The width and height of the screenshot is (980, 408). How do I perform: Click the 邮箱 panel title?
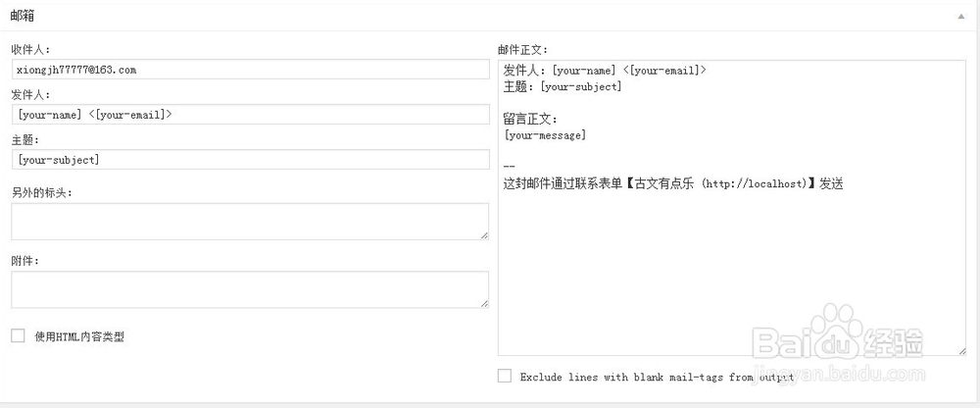24,16
